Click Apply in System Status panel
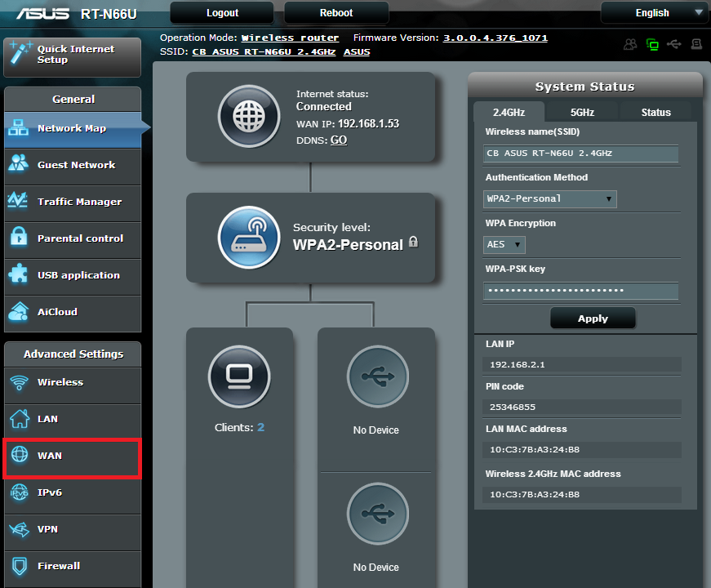The image size is (711, 588). pos(593,318)
